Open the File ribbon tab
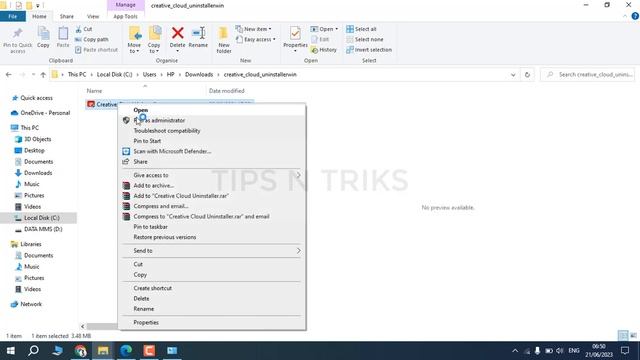The width and height of the screenshot is (640, 360). click(x=13, y=16)
